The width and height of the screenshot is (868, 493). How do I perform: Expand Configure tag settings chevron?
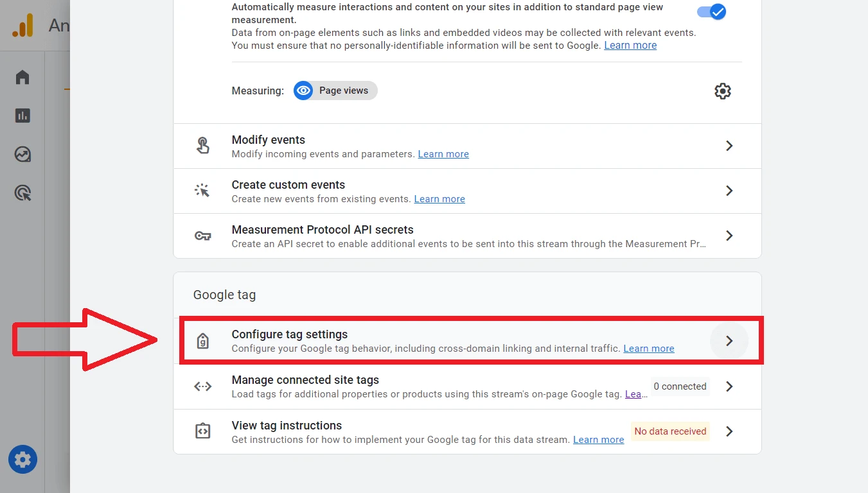point(729,341)
